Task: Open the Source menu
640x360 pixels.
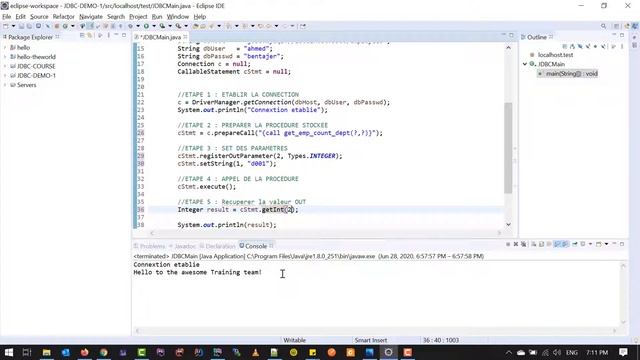Action: point(39,17)
